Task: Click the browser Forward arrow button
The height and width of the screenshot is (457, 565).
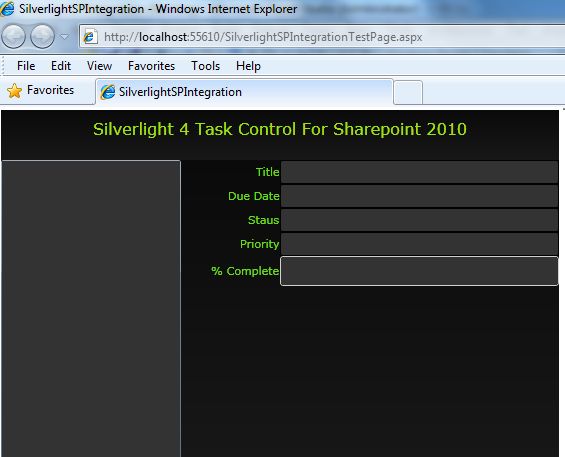Action: tap(42, 36)
